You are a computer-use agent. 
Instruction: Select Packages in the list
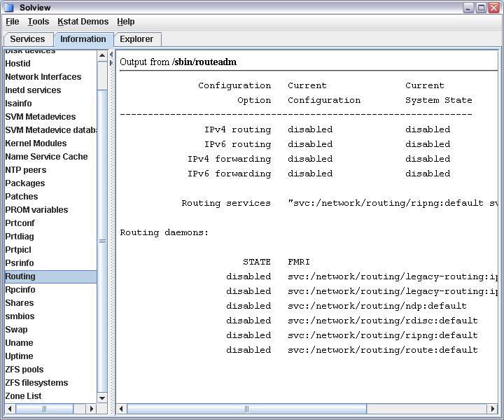point(51,183)
